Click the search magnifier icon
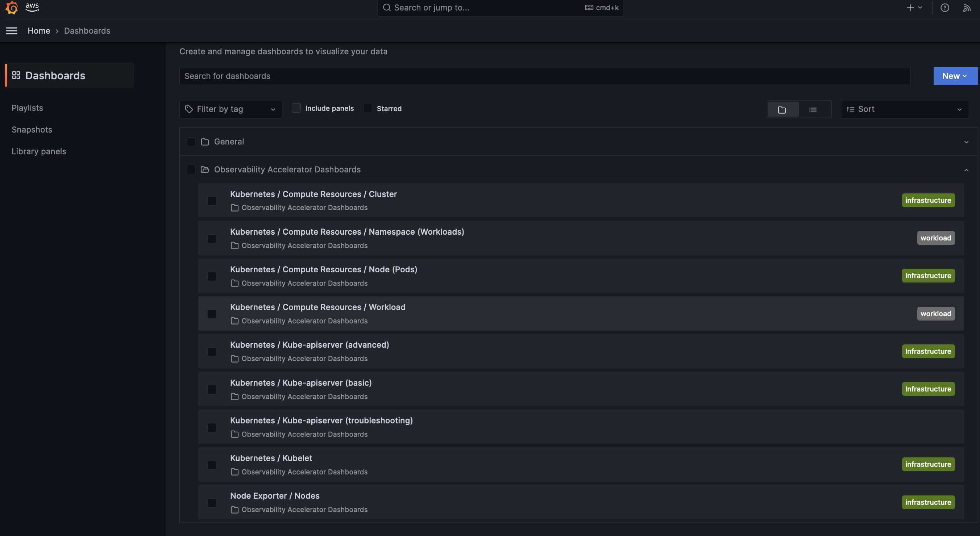The height and width of the screenshot is (536, 980). 386,7
